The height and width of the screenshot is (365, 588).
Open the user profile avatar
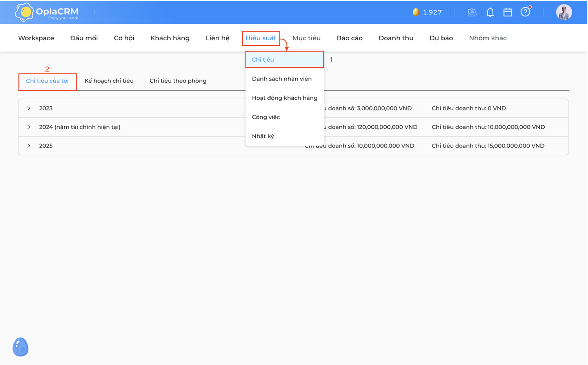tap(564, 12)
